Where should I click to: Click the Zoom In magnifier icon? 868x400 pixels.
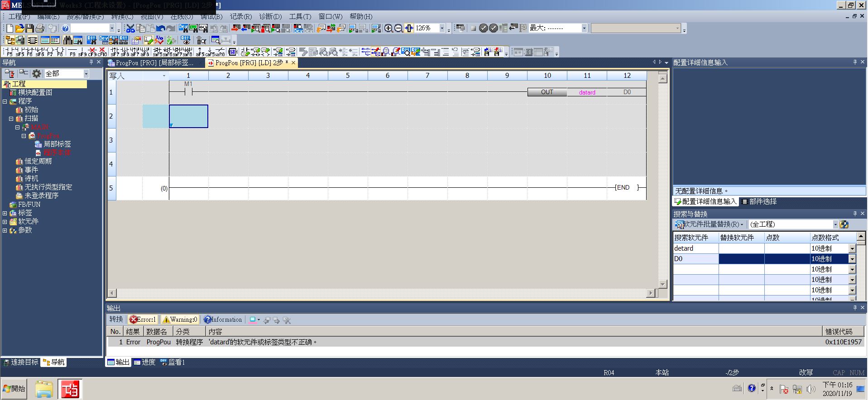[x=388, y=28]
